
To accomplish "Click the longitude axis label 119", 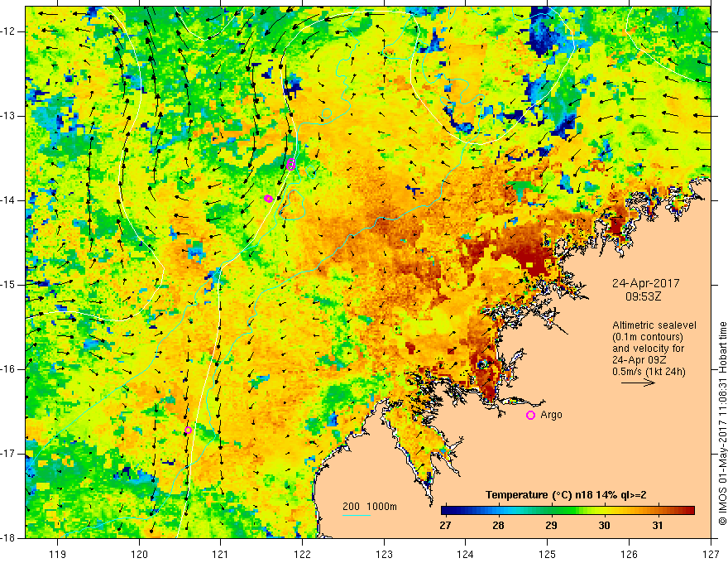I will [x=57, y=554].
